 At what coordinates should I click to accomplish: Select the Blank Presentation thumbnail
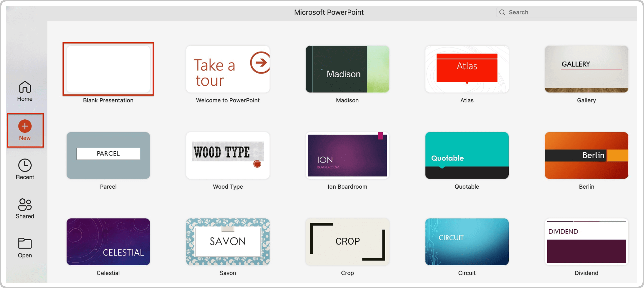(x=108, y=69)
